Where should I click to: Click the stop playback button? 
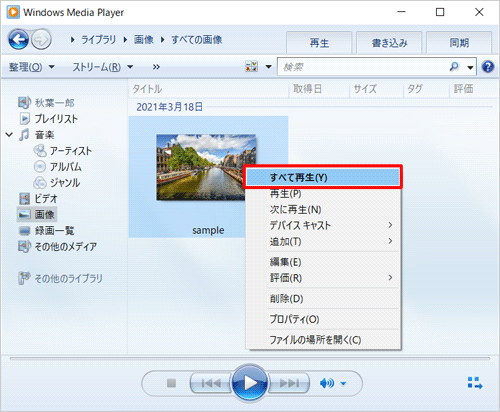tap(171, 383)
